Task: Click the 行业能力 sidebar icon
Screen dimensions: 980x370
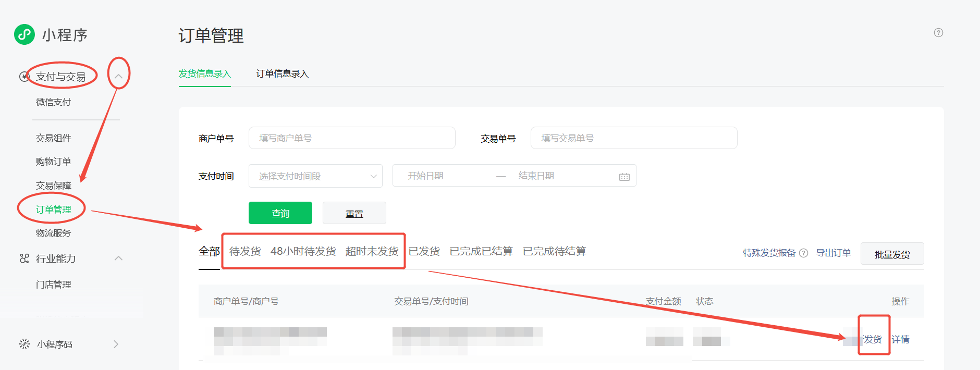Action: (24, 258)
